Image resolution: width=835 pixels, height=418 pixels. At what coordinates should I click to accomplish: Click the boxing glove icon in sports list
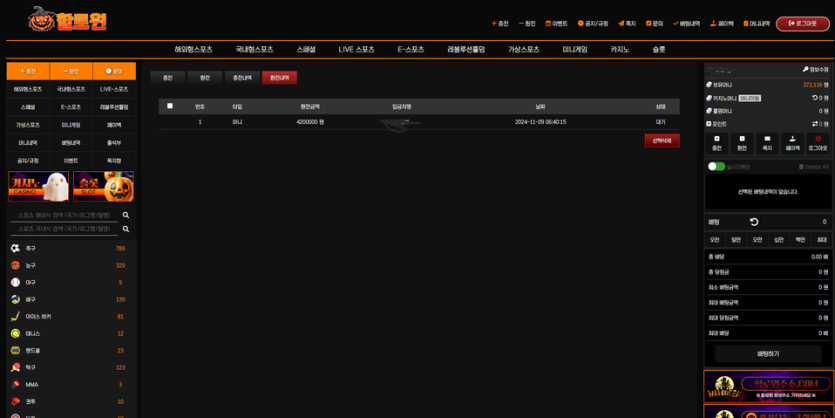[15, 401]
